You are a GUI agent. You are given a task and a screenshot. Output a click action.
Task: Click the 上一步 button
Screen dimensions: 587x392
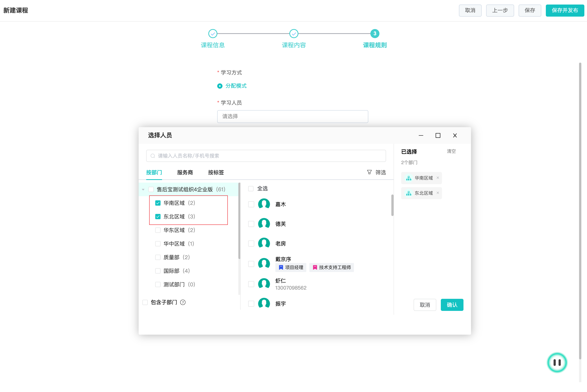pos(500,10)
